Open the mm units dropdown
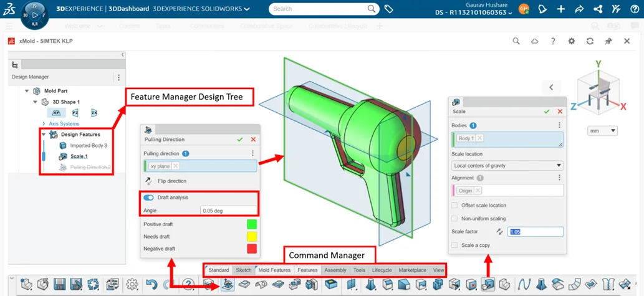This screenshot has height=296, width=644. tap(603, 131)
